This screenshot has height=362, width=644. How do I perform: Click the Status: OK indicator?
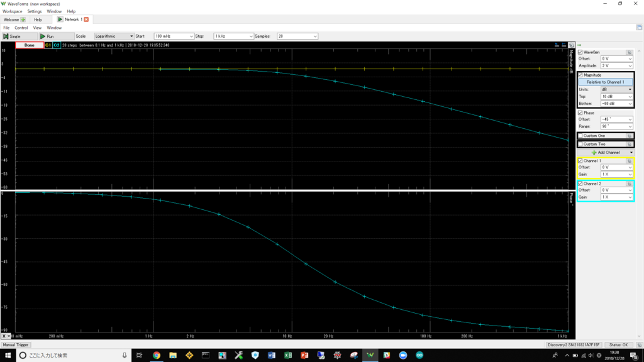[619, 345]
